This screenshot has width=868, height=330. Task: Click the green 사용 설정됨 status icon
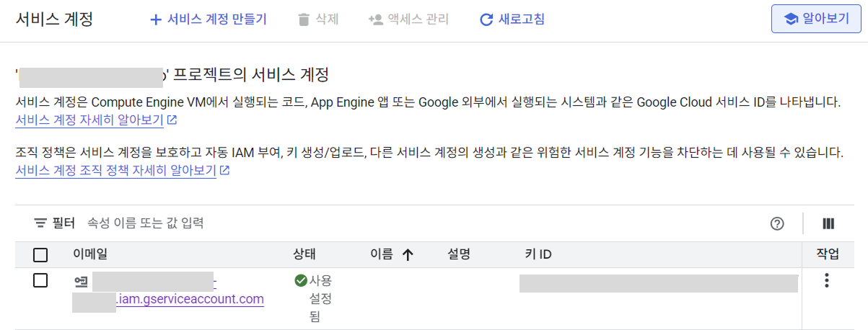(x=301, y=281)
